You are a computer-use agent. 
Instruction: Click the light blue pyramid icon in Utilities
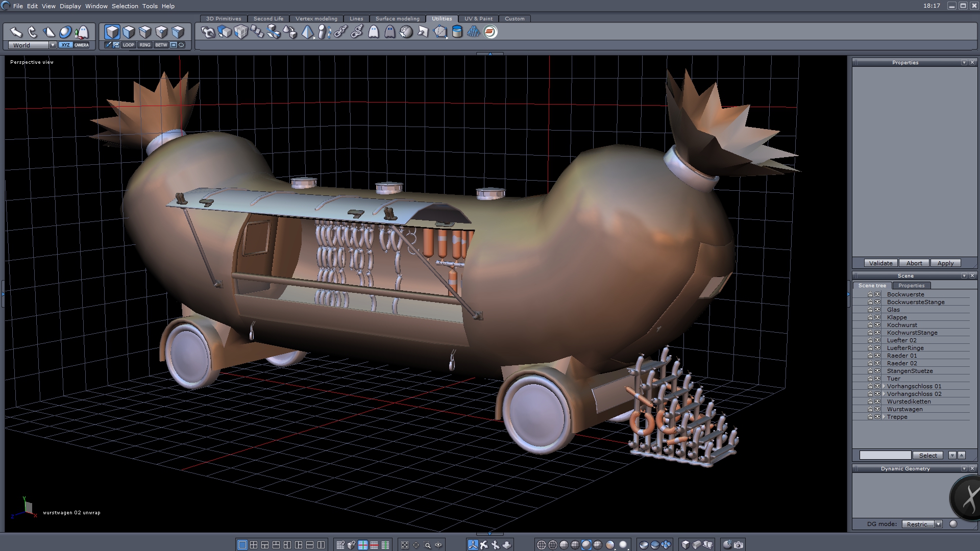coord(307,32)
